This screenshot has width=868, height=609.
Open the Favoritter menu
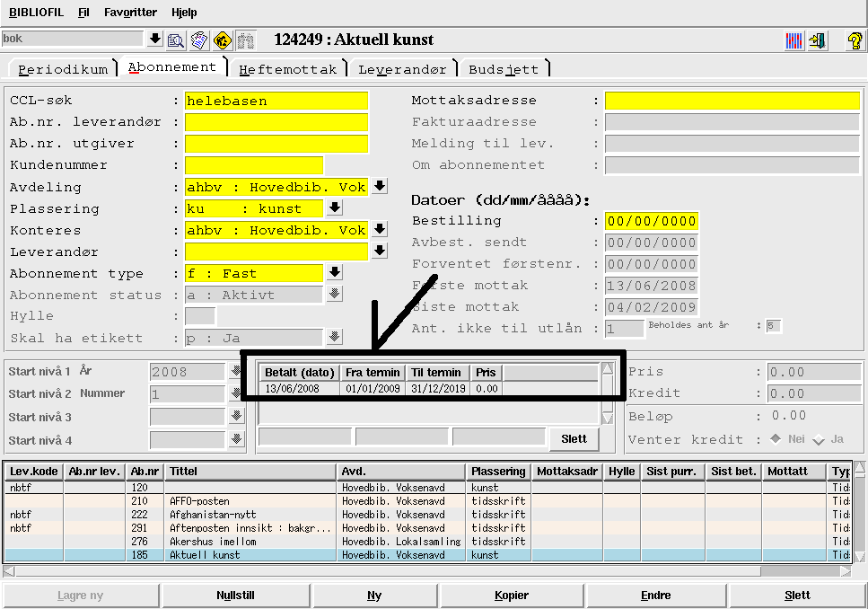point(130,13)
